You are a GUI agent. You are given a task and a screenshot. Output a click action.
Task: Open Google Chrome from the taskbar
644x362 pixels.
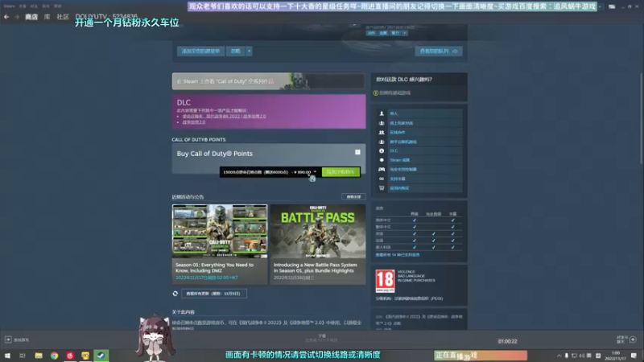54,356
